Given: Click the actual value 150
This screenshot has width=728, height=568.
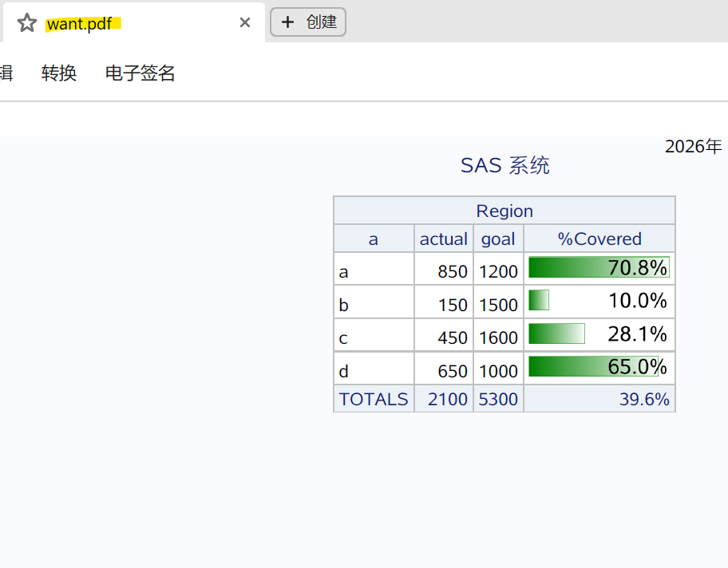Looking at the screenshot, I should coord(453,306).
